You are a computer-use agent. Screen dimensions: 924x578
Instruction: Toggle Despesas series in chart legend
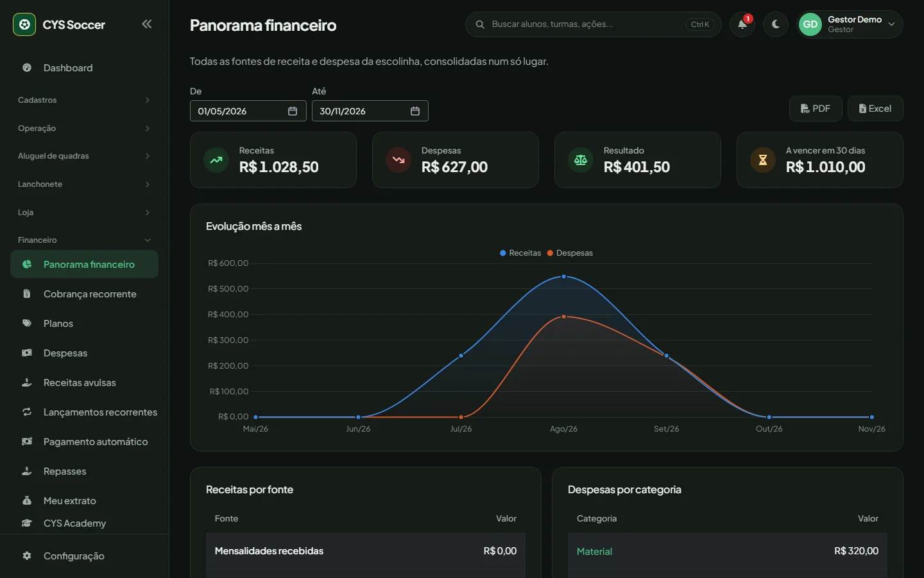[x=570, y=253]
